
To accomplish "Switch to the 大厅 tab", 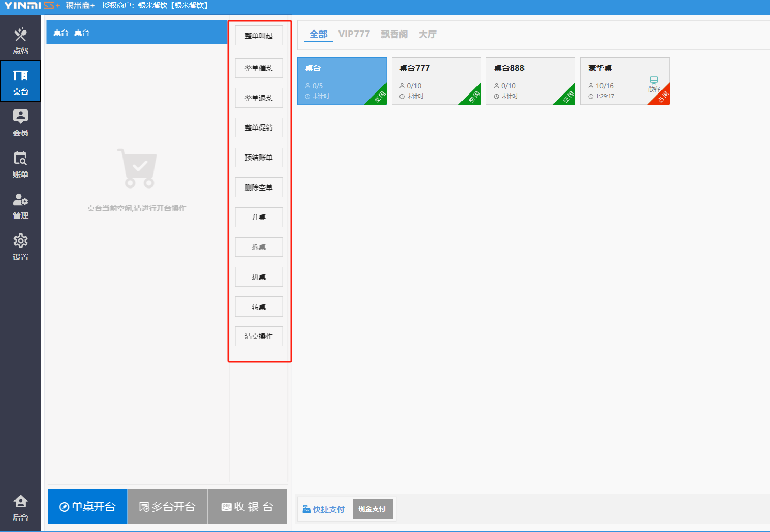I will [427, 35].
